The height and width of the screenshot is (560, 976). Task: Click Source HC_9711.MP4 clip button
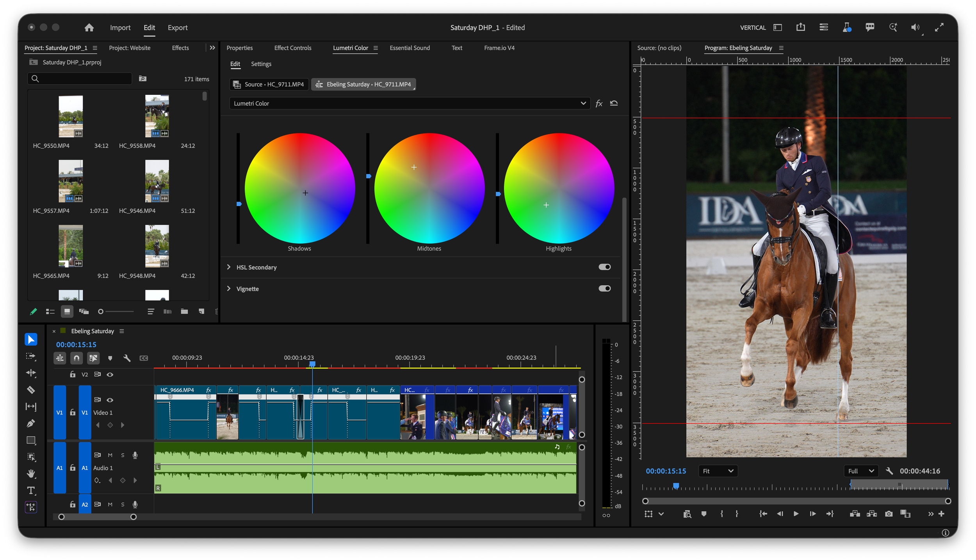coord(269,84)
